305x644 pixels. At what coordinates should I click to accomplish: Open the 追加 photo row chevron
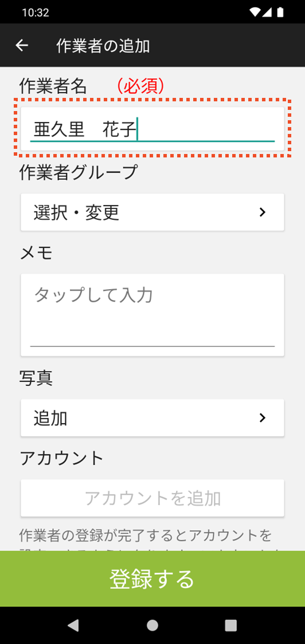pos(262,418)
